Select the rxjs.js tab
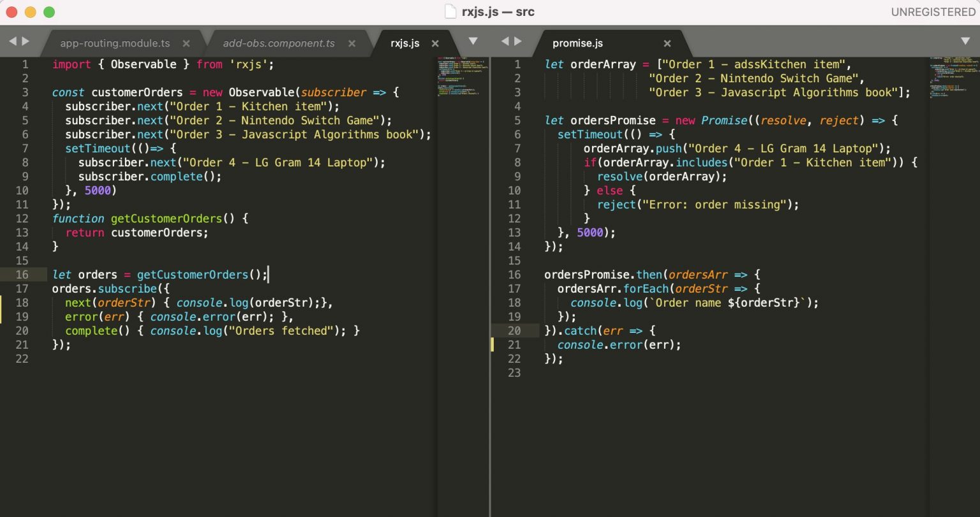Viewport: 980px width, 517px height. click(x=405, y=43)
